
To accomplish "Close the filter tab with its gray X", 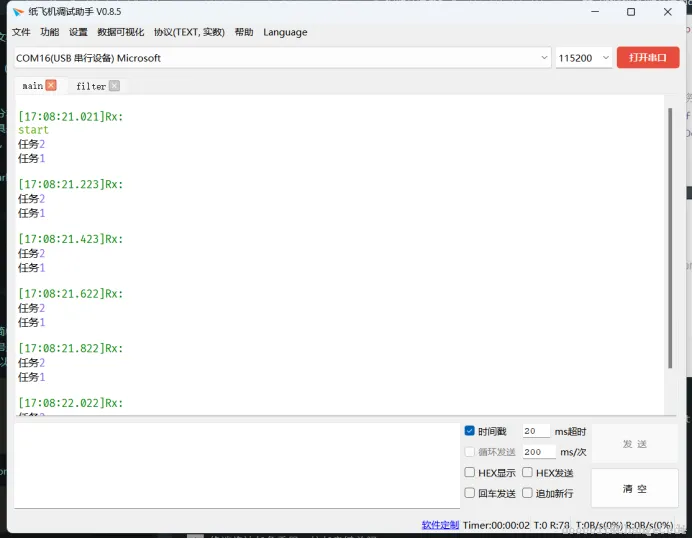I will (114, 85).
